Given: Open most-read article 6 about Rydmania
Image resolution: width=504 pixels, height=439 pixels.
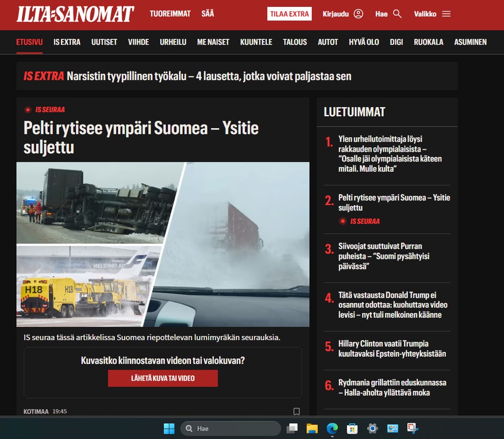Looking at the screenshot, I should pyautogui.click(x=392, y=388).
